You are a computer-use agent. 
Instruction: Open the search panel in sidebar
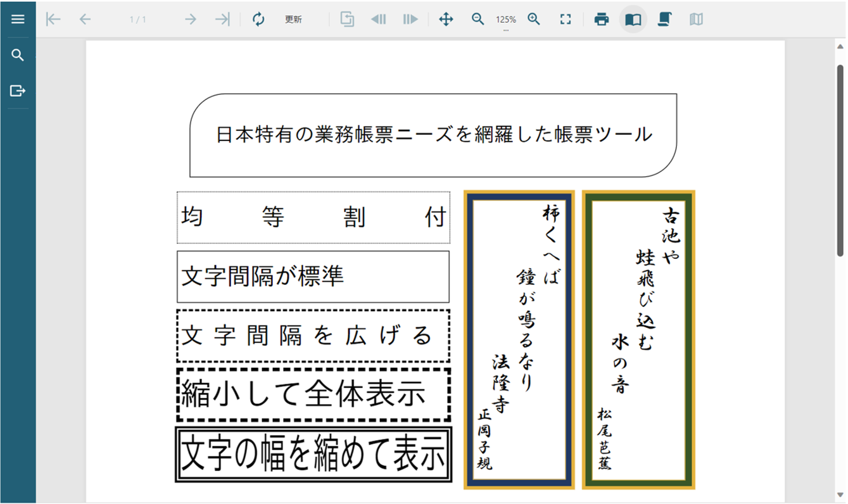tap(18, 55)
